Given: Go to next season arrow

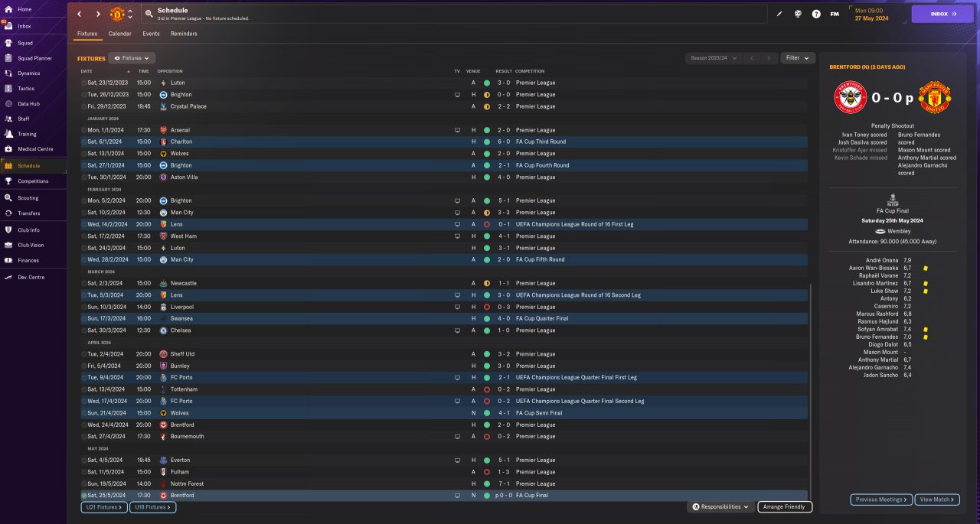Looking at the screenshot, I should [769, 58].
